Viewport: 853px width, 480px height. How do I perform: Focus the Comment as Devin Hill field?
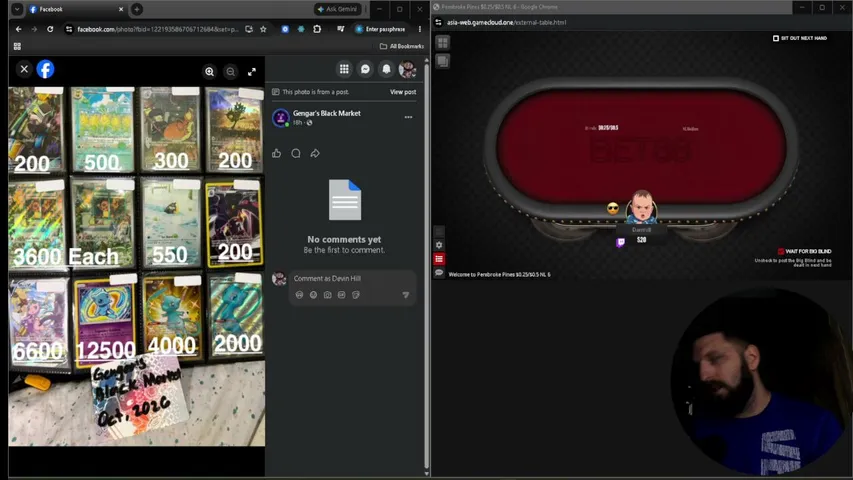[353, 279]
